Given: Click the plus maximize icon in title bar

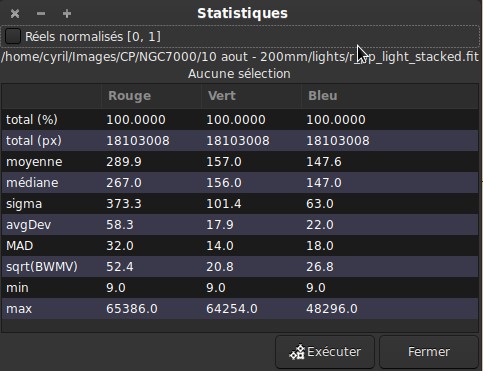Looking at the screenshot, I should (x=67, y=14).
